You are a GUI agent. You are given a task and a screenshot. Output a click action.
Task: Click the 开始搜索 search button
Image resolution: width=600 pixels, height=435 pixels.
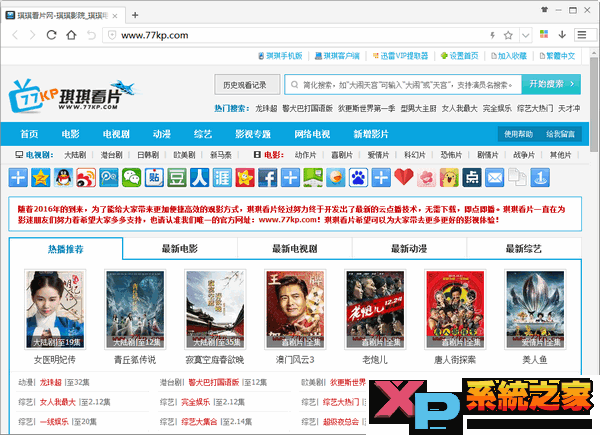click(551, 84)
